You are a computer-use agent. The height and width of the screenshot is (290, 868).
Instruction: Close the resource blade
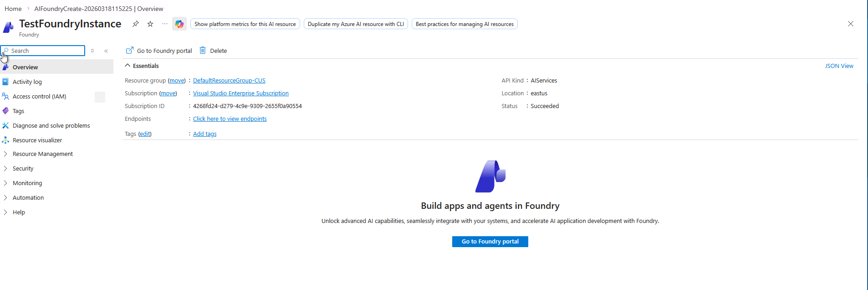pos(851,24)
